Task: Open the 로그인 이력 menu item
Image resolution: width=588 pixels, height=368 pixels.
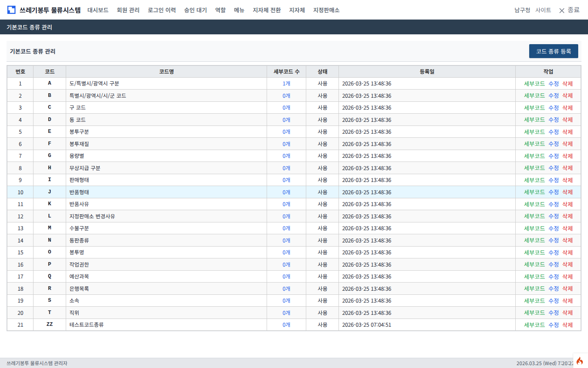Action: [x=162, y=10]
